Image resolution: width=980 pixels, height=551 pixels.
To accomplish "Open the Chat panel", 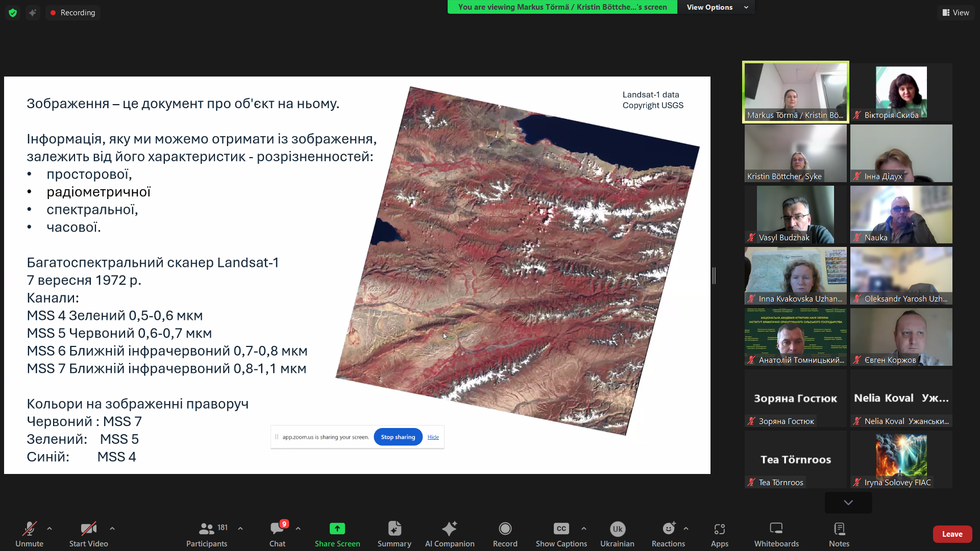I will (277, 534).
